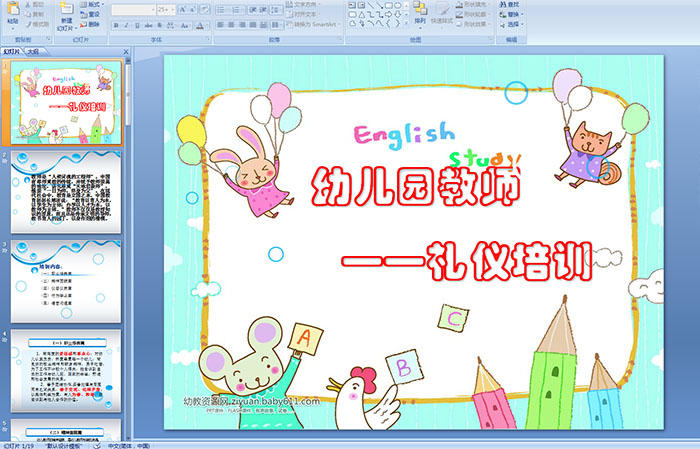The width and height of the screenshot is (700, 449).
Task: Expand the Align Text (对齐文本) menu
Action: [303, 14]
